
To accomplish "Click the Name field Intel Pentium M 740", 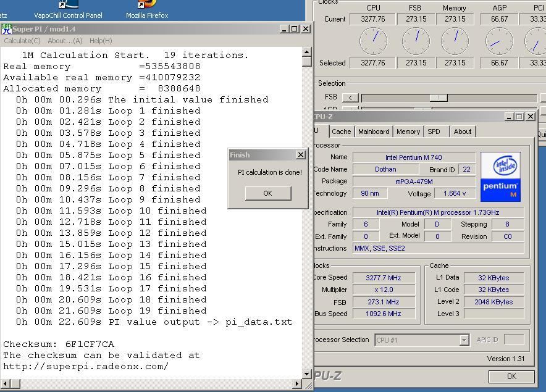I will click(414, 157).
